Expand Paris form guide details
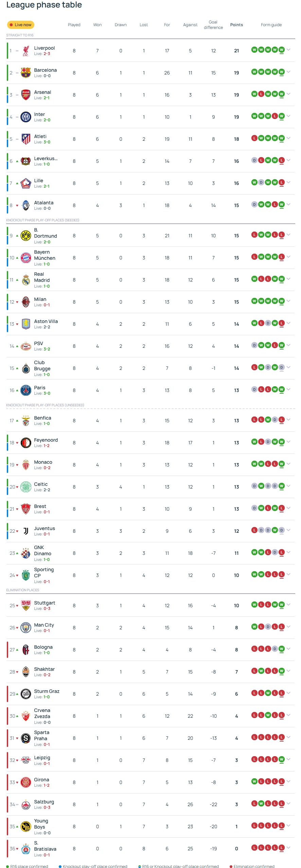This screenshot has height=868, width=301. pyautogui.click(x=288, y=389)
